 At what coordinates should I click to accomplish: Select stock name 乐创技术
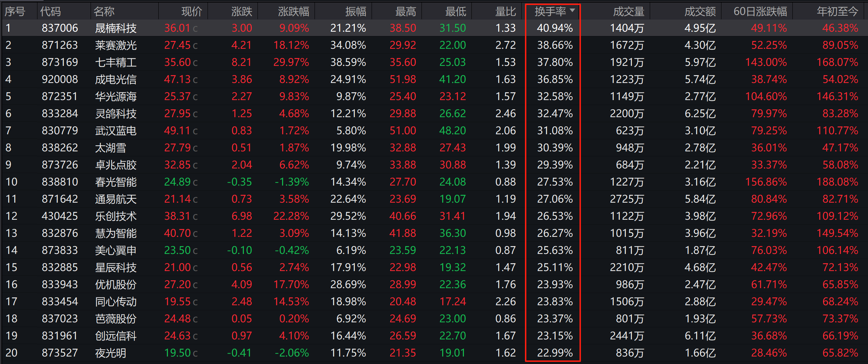pyautogui.click(x=116, y=216)
